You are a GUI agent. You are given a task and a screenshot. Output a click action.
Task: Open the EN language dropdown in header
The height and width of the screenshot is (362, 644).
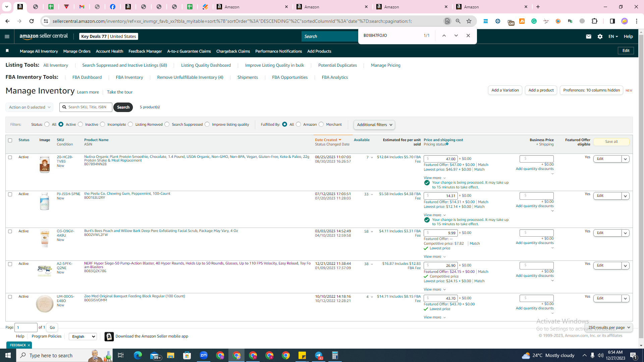tap(613, 37)
